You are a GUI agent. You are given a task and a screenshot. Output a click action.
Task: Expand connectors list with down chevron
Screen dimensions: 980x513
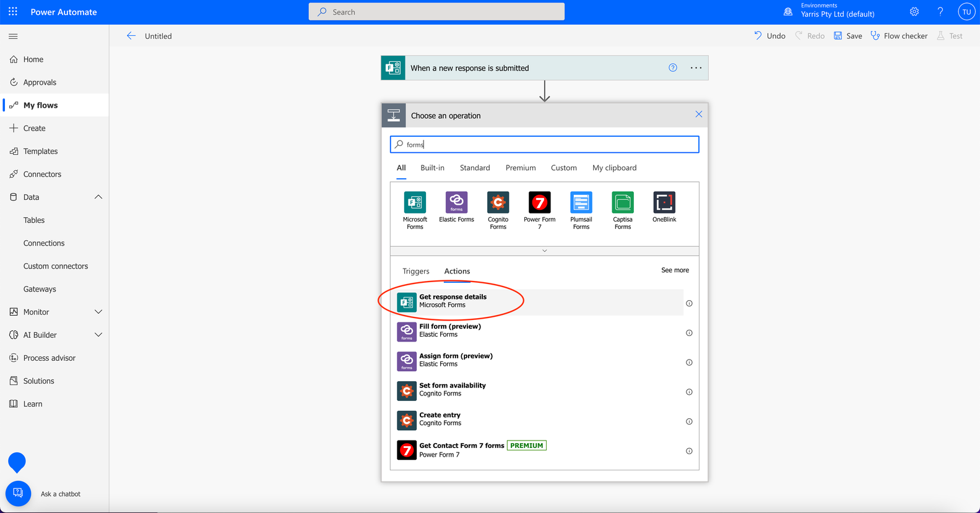[x=545, y=251]
